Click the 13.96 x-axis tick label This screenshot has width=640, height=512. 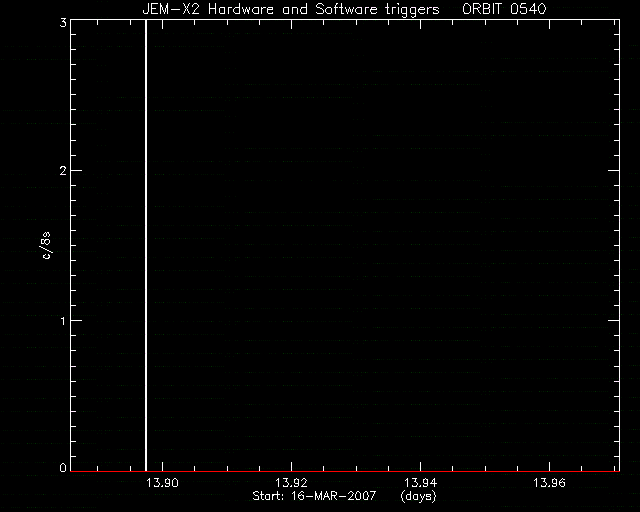[549, 483]
